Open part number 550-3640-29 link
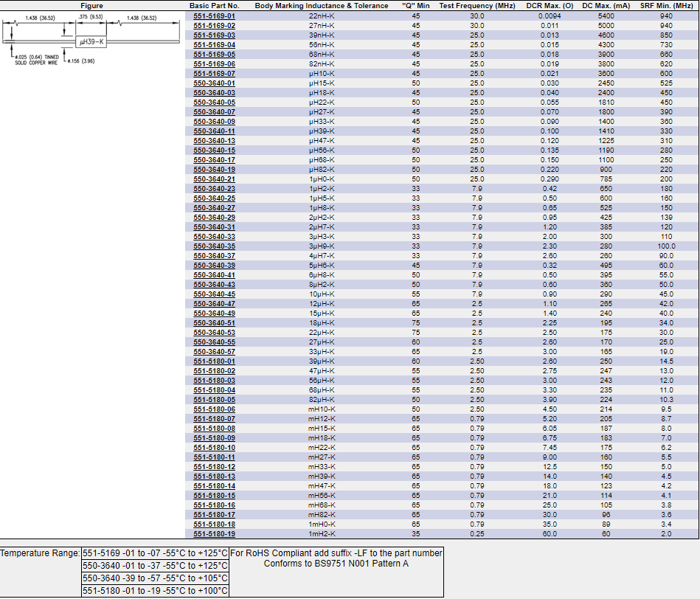Image resolution: width=700 pixels, height=599 pixels. tap(214, 217)
